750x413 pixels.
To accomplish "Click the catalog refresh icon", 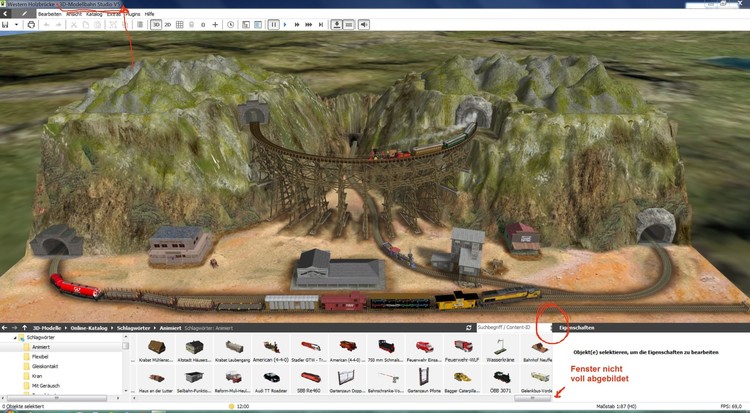I will tap(469, 327).
